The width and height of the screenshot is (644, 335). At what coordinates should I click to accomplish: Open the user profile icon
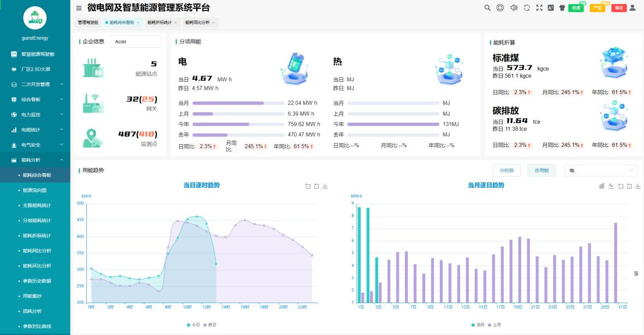[x=632, y=8]
